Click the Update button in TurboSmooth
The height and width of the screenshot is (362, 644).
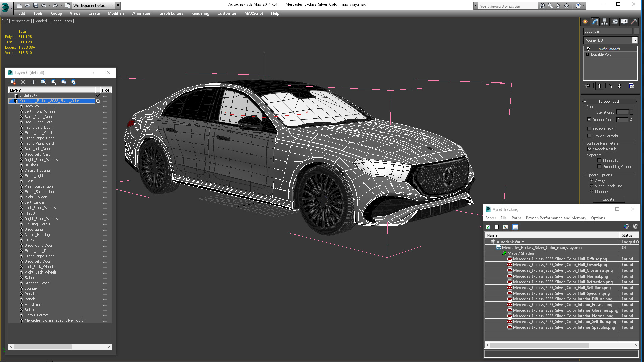609,199
